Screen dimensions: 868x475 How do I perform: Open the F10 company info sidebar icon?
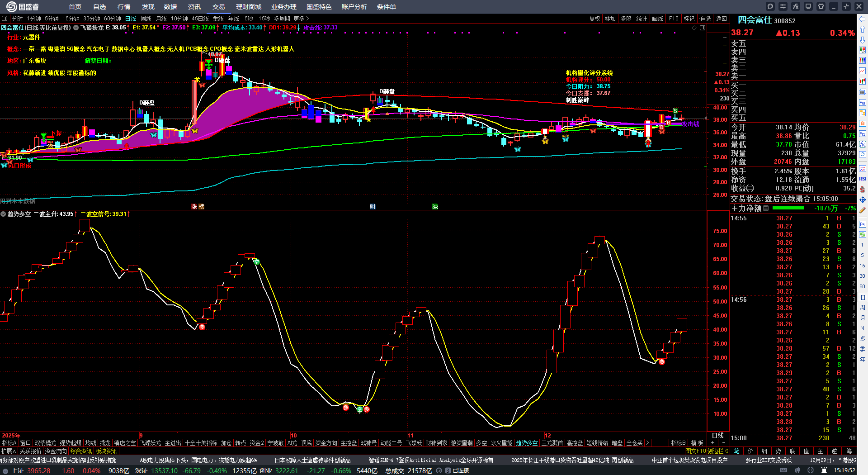[x=863, y=103]
